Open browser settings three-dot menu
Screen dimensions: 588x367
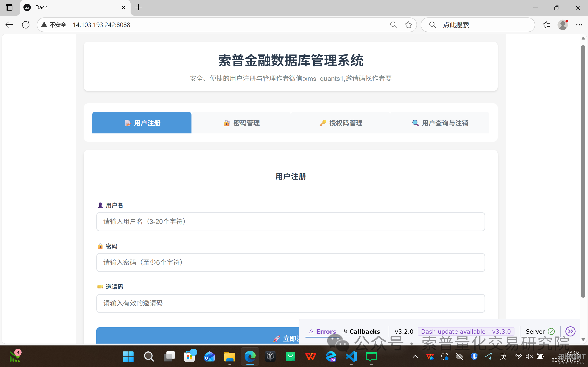coord(579,25)
